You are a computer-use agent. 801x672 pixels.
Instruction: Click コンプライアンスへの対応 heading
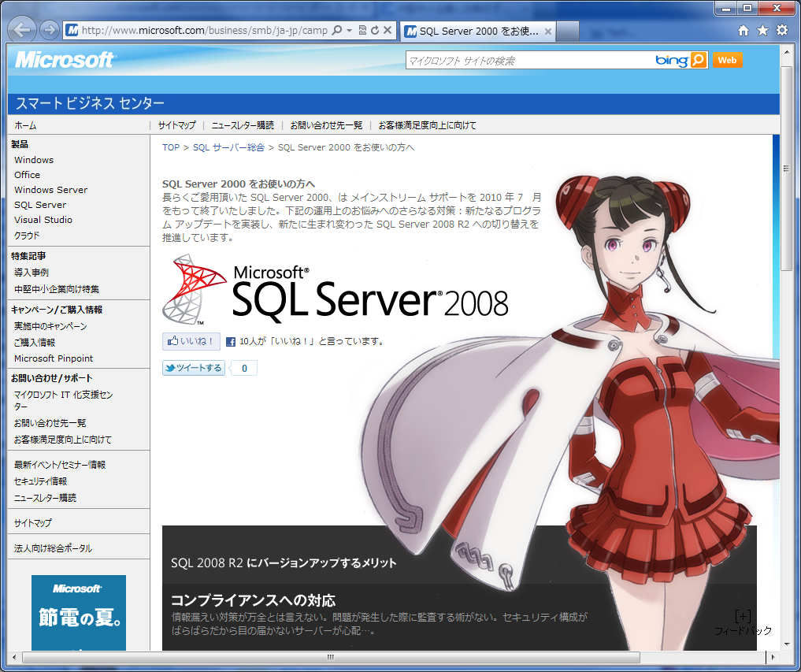point(253,600)
